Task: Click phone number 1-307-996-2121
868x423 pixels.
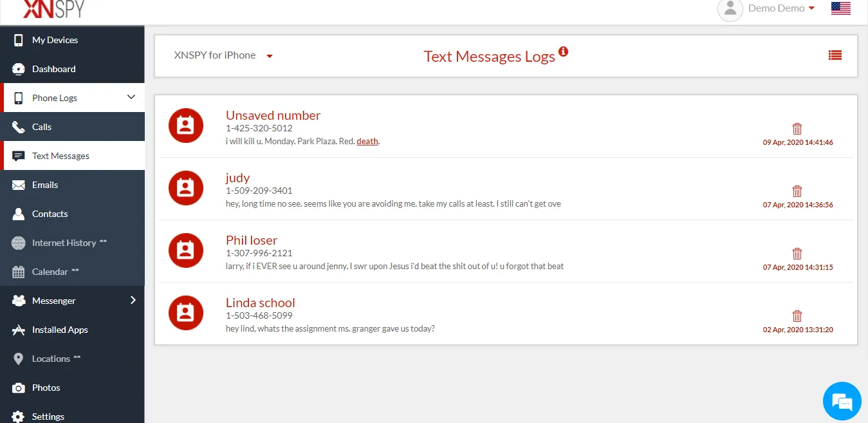Action: coord(259,253)
